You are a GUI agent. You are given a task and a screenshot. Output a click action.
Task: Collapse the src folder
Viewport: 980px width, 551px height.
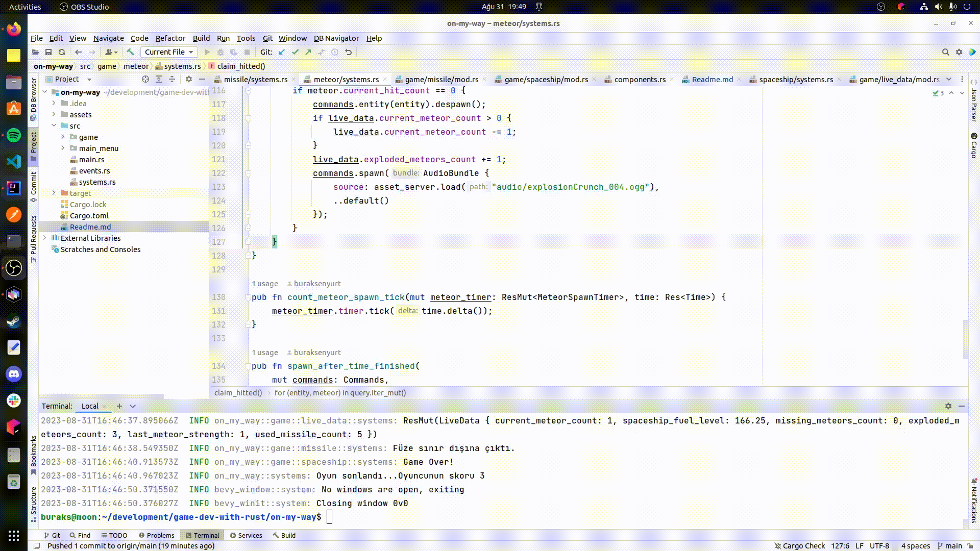tap(54, 126)
